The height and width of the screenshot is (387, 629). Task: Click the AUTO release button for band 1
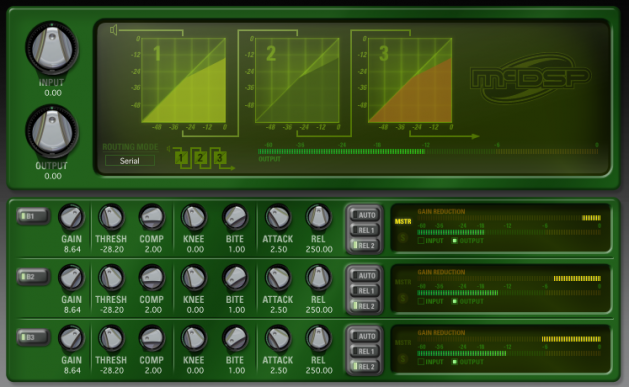(364, 215)
